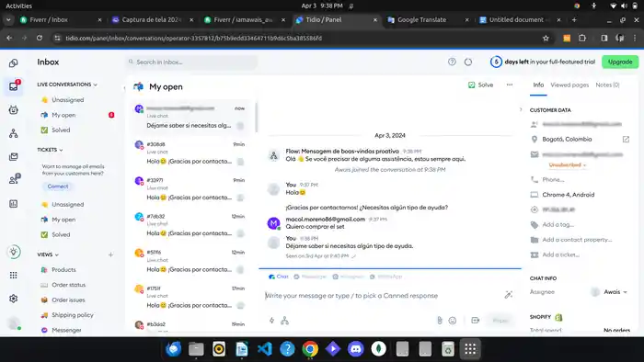Switch to Fiverr / Inbox browser tab

61,19
